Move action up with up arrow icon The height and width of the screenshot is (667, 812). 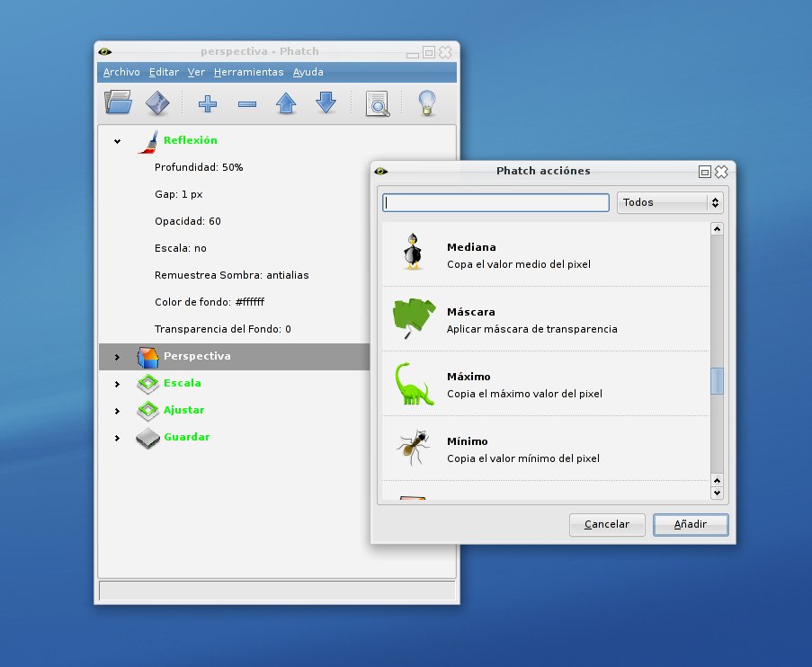point(286,103)
